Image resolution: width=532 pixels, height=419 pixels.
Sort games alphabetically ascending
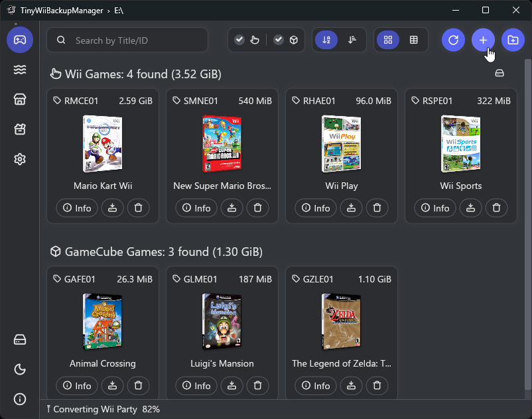[326, 40]
